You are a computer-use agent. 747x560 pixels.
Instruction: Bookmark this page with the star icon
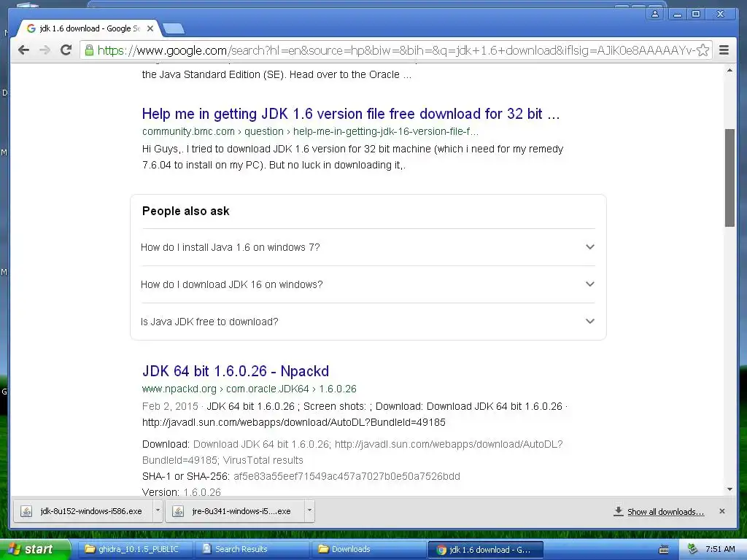pos(703,50)
